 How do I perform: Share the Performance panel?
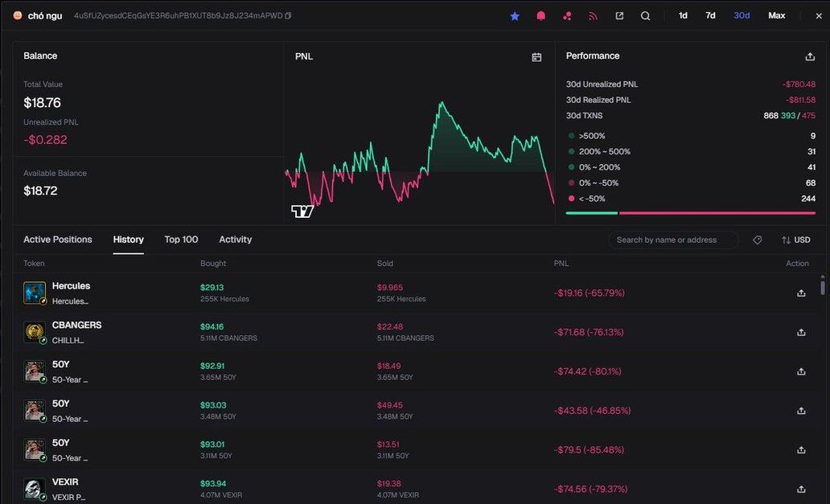tap(809, 56)
